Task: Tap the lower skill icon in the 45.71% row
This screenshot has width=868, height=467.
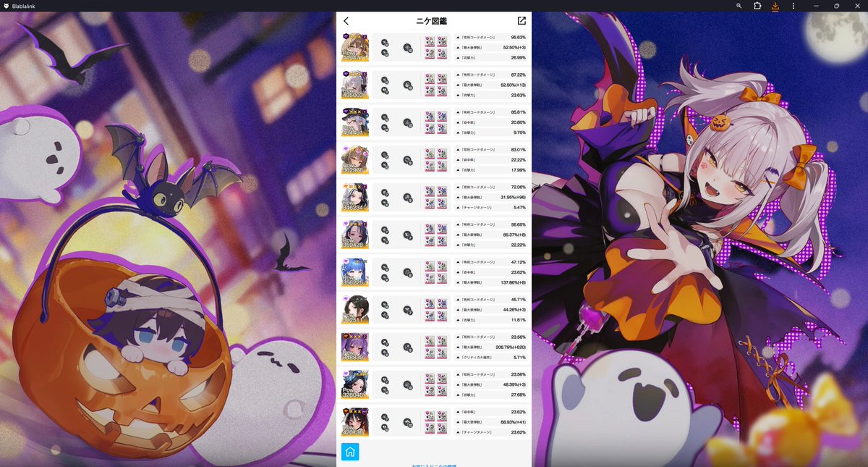Action: (385, 316)
